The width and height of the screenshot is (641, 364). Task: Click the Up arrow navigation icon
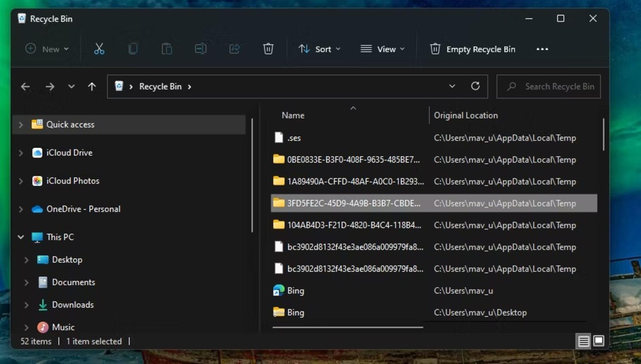click(x=92, y=87)
